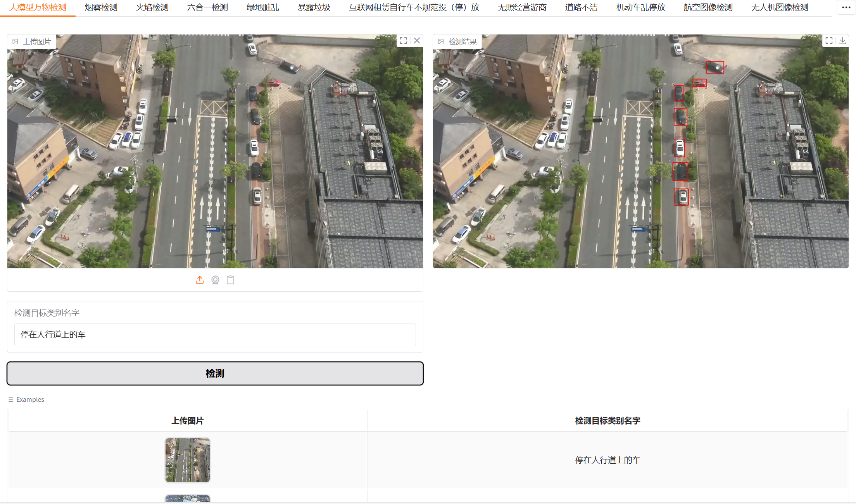Click the upload file icon under image

[200, 280]
